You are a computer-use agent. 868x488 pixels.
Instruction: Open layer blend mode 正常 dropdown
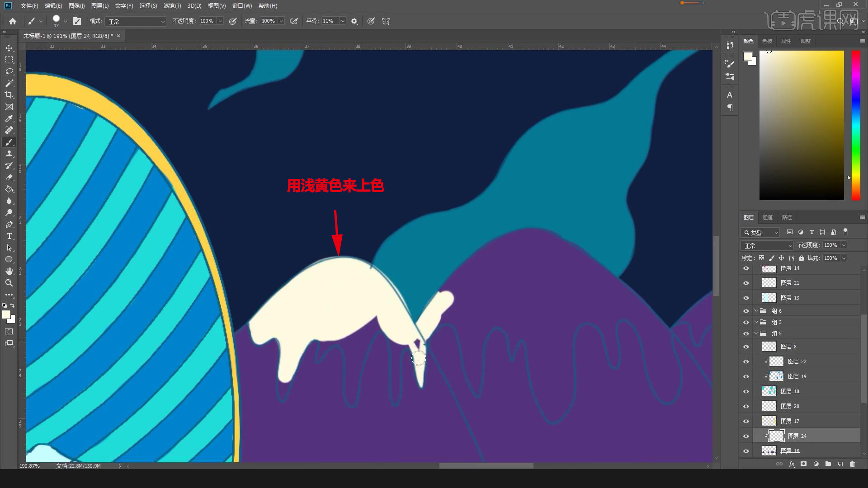click(767, 245)
